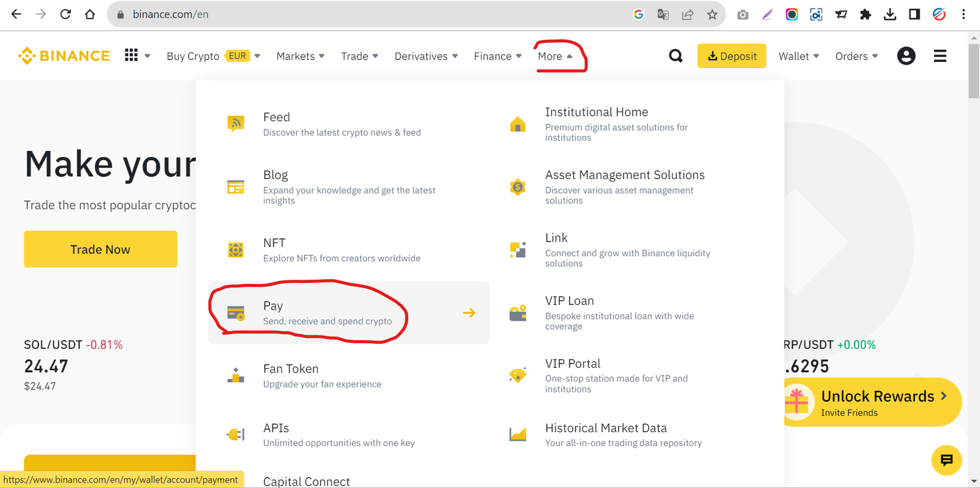Click the browser back arrow
Screen dimensions: 980x488
(17, 14)
